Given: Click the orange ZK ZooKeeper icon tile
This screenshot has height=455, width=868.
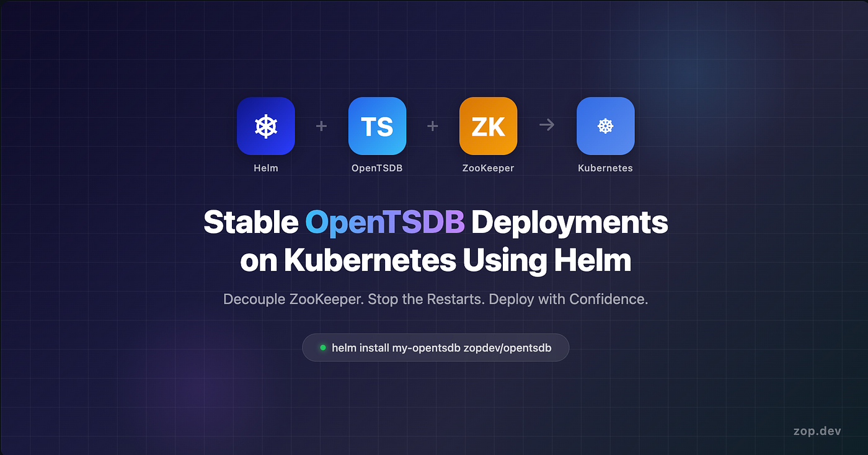Looking at the screenshot, I should [x=488, y=126].
